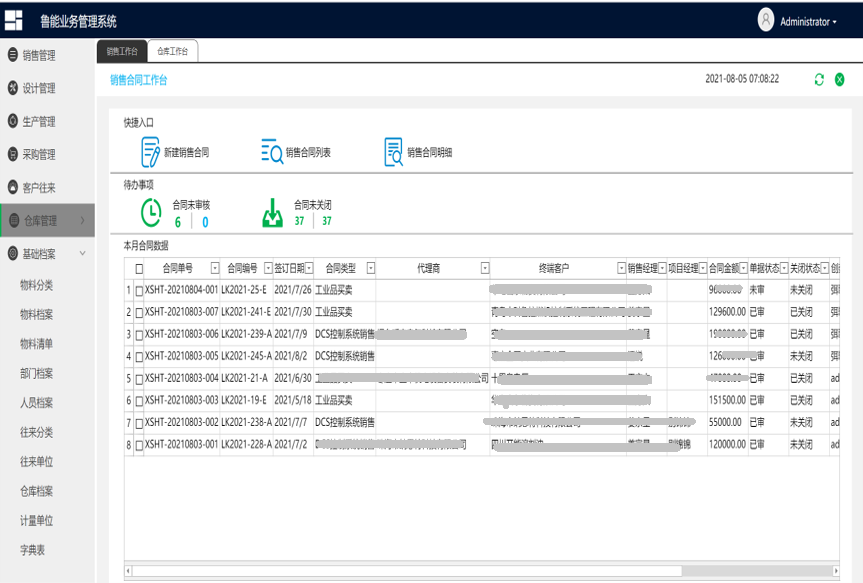The height and width of the screenshot is (583, 863).
Task: Click the 设计管理 sidebar icon
Action: 13,88
